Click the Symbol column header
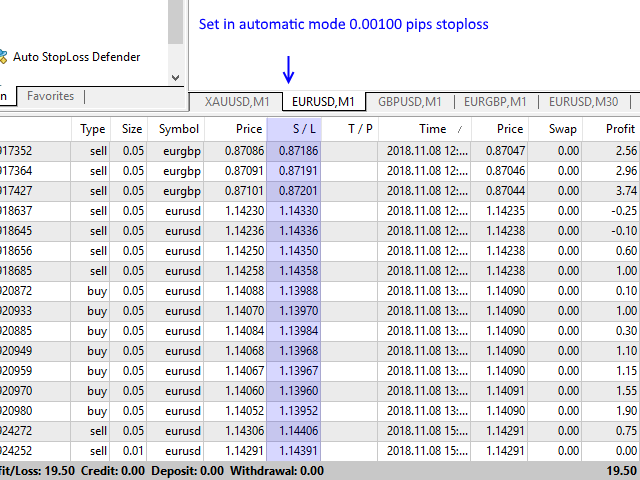 (176, 129)
